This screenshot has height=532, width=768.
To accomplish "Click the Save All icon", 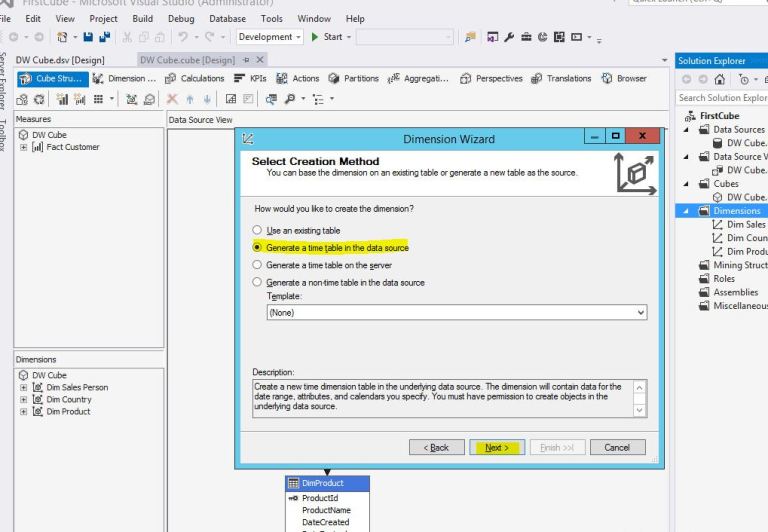I will (105, 37).
